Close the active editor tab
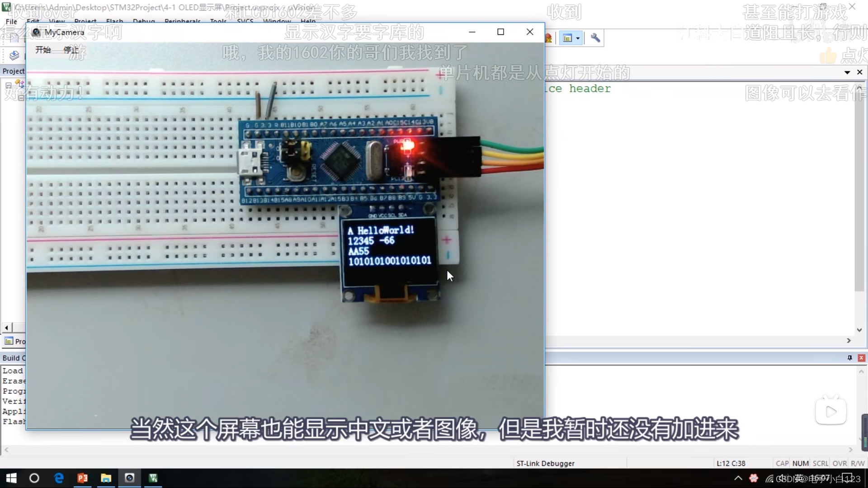The height and width of the screenshot is (488, 868). pyautogui.click(x=860, y=72)
